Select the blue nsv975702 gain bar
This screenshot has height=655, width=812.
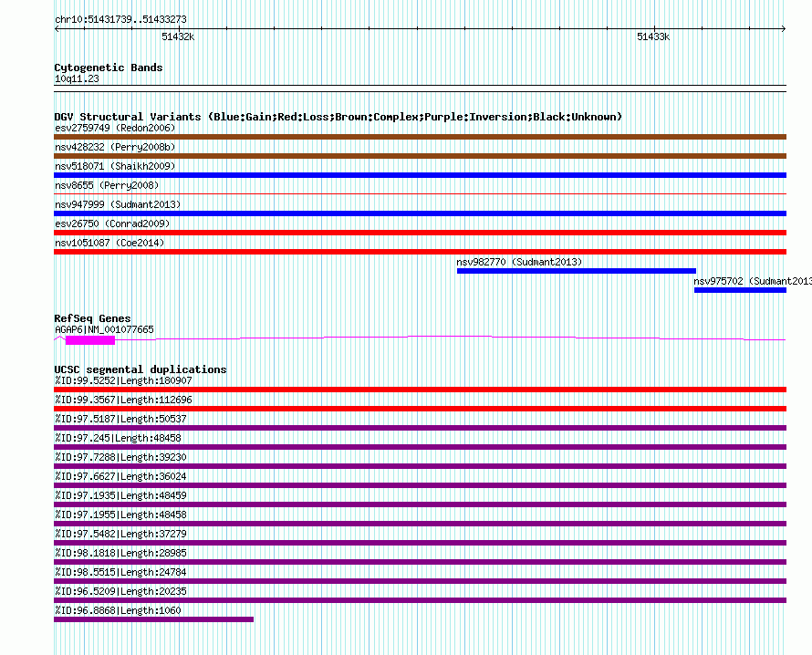(741, 290)
